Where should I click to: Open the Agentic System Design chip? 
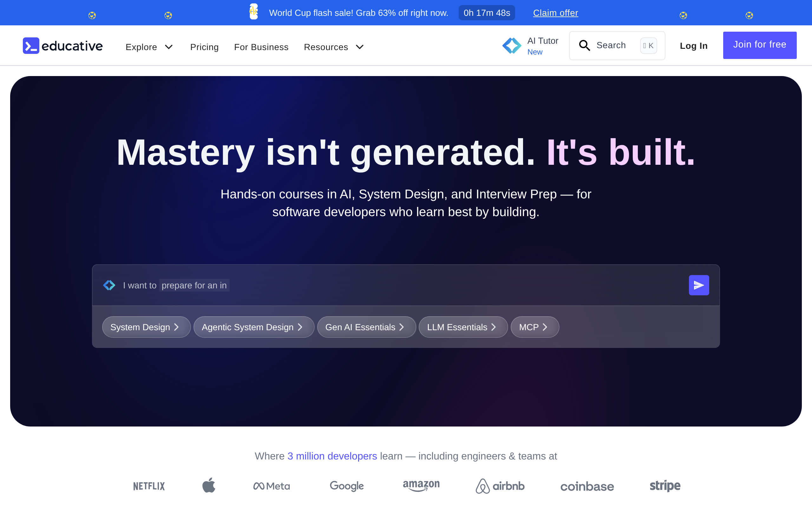click(254, 327)
